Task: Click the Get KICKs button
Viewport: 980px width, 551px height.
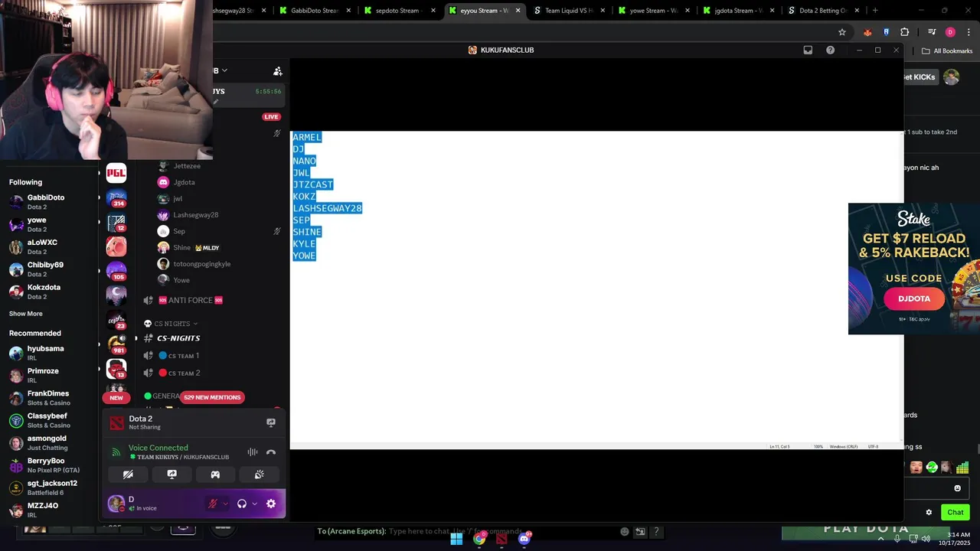Action: pos(920,77)
